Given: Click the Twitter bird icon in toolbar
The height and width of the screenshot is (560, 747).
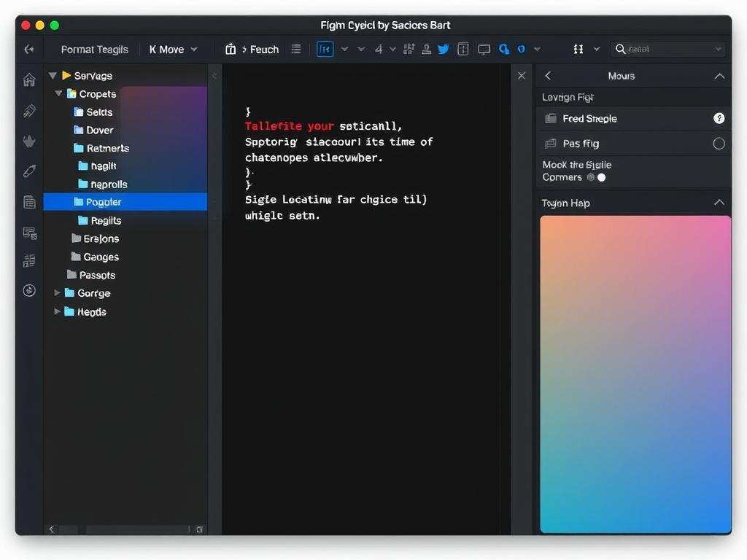Looking at the screenshot, I should [x=443, y=49].
